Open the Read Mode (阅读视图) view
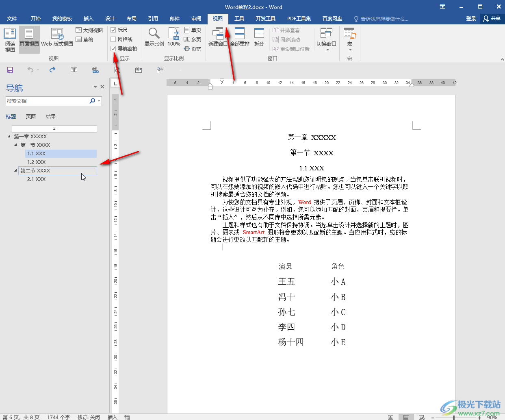 (10, 40)
